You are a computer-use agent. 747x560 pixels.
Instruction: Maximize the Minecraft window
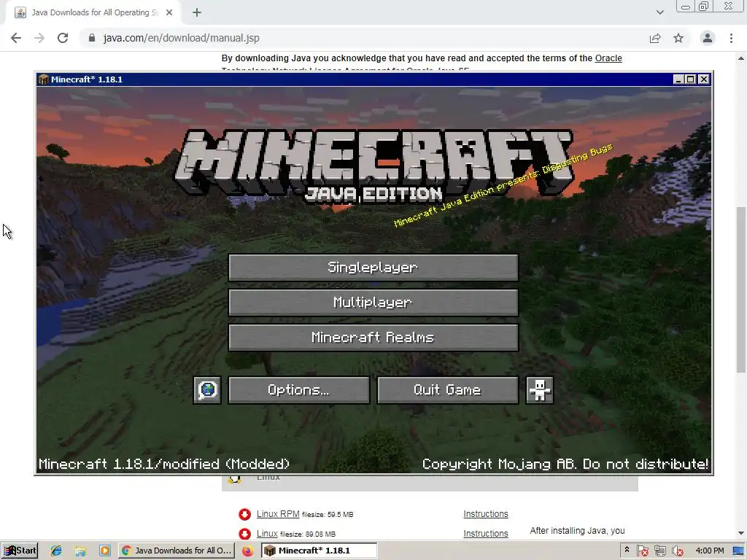[690, 79]
